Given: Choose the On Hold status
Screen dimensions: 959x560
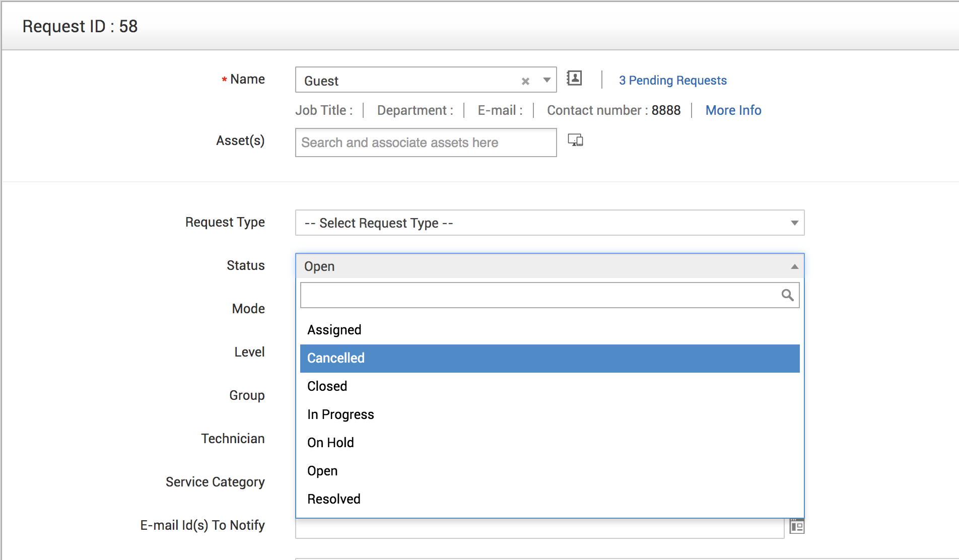Looking at the screenshot, I should (550, 443).
